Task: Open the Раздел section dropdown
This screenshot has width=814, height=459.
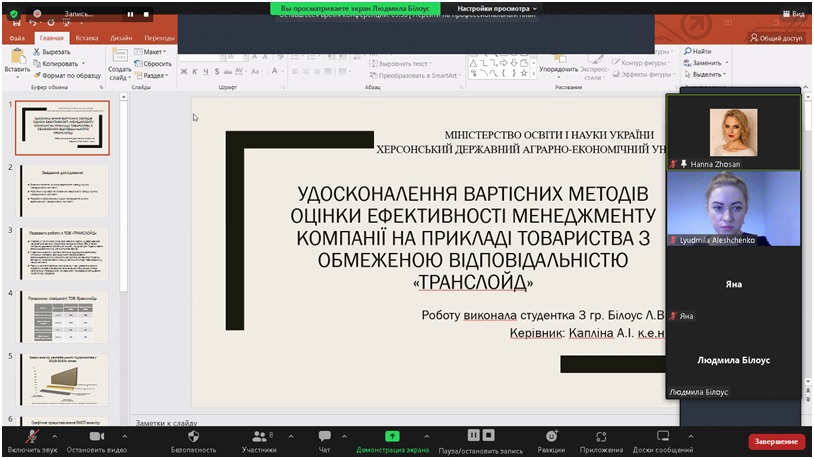Action: pyautogui.click(x=151, y=75)
